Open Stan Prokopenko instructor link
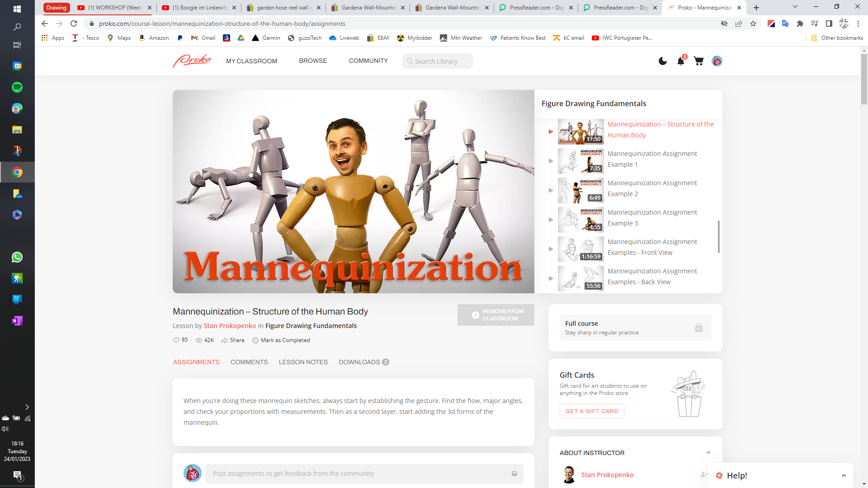Viewport: 868px width, 488px height. pyautogui.click(x=607, y=475)
